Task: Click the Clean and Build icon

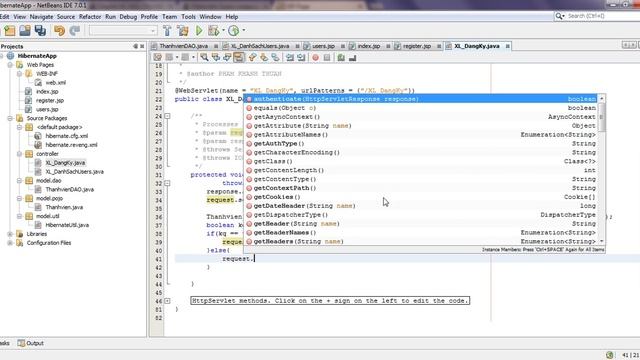Action: [183, 31]
